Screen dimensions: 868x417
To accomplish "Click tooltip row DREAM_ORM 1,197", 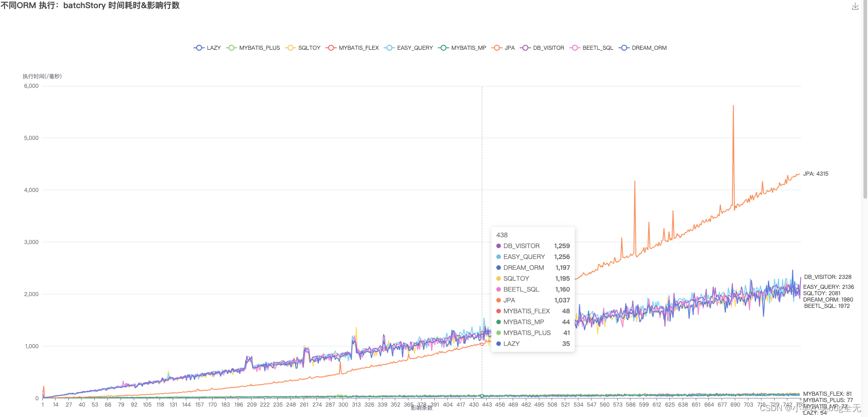I will 533,268.
